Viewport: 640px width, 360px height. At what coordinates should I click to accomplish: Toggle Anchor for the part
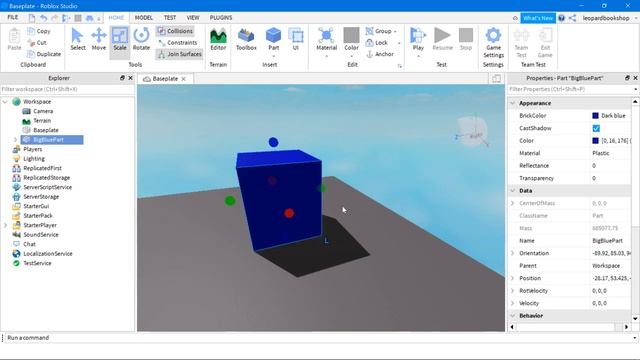[380, 54]
